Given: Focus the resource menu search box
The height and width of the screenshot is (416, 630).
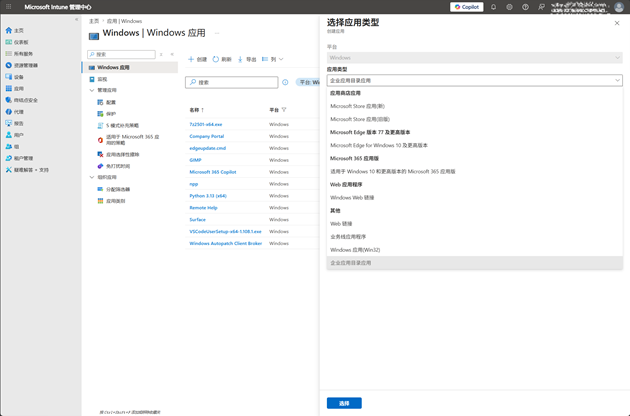Looking at the screenshot, I should click(121, 54).
